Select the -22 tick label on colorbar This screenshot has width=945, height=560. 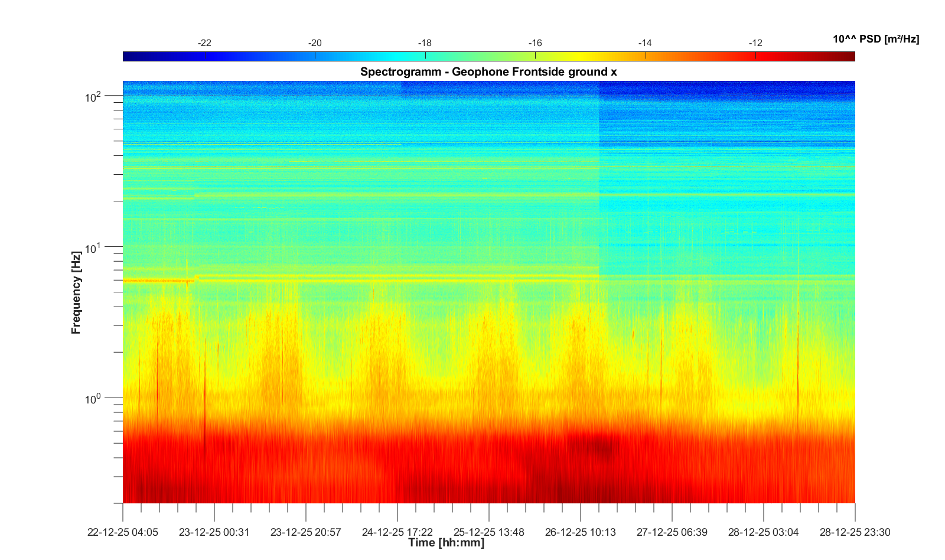(x=204, y=43)
